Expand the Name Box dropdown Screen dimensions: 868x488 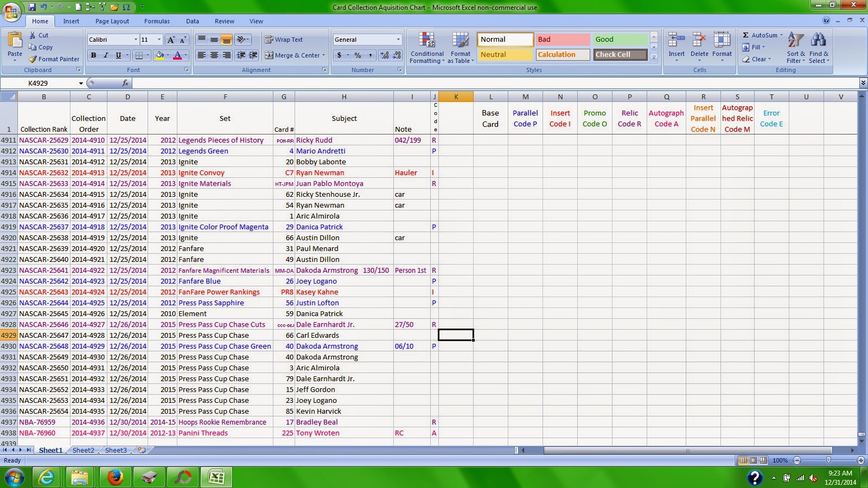(x=81, y=83)
